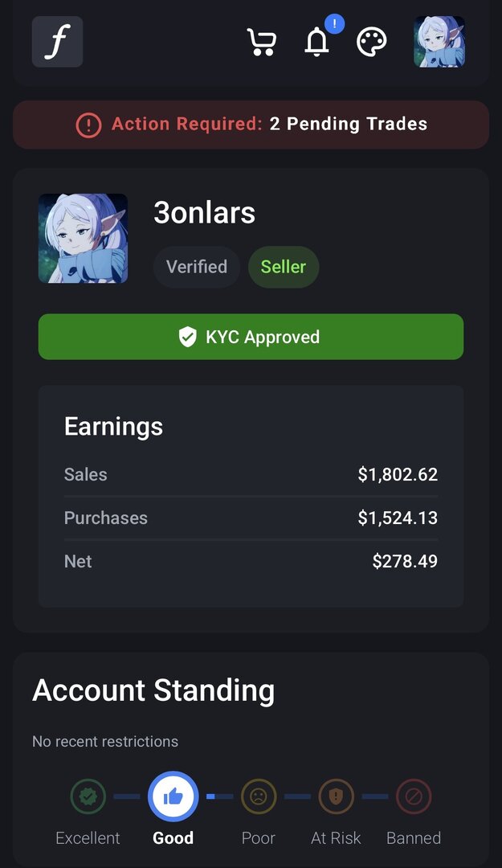502x868 pixels.
Task: Click the Verified badge
Action: point(197,267)
